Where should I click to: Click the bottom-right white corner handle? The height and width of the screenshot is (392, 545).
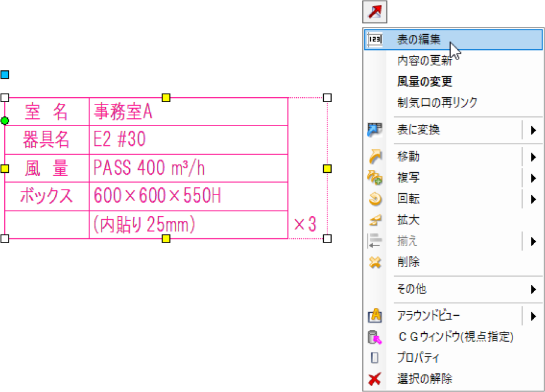pyautogui.click(x=327, y=238)
